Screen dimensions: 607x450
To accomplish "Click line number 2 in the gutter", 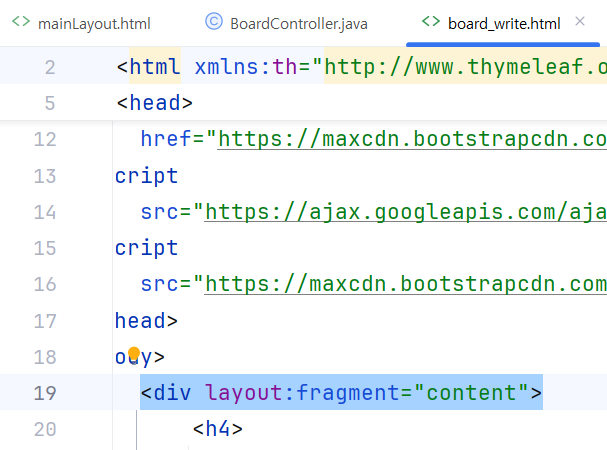I will (50, 67).
